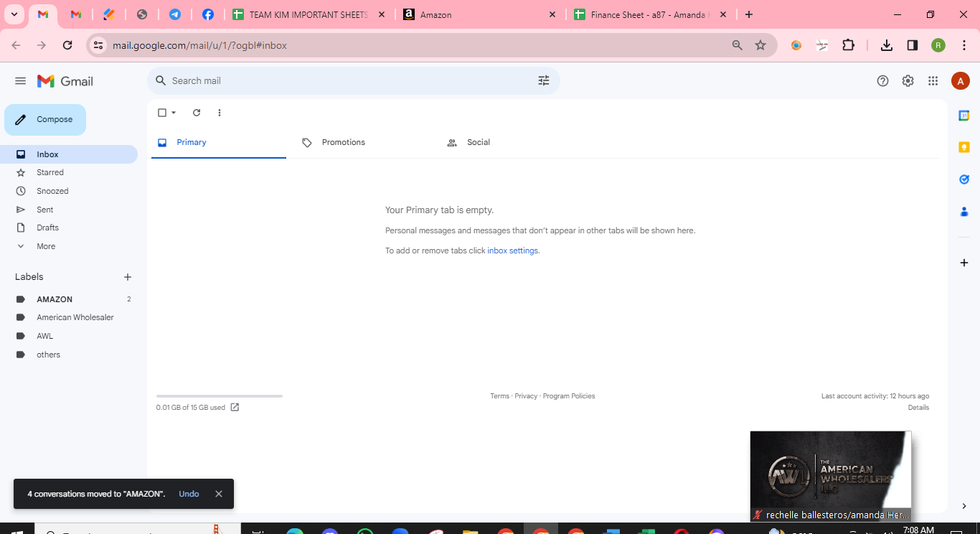Go back in browser history
Screen dimensions: 980x534
tap(16, 45)
